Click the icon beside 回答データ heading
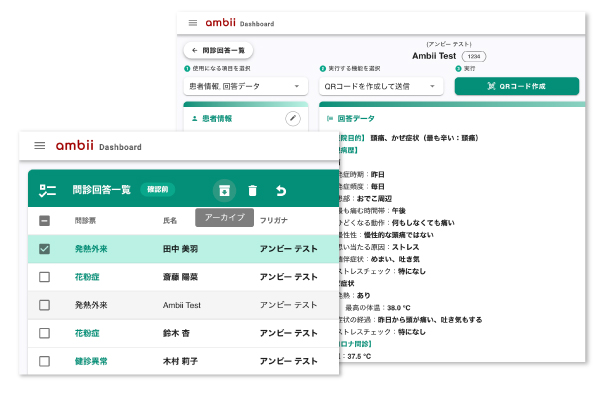 coord(329,119)
